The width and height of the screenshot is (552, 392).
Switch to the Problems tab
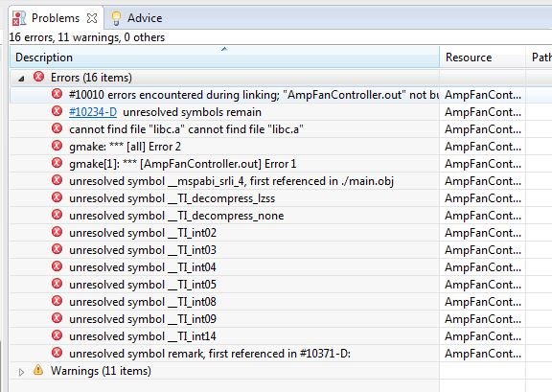tap(56, 18)
